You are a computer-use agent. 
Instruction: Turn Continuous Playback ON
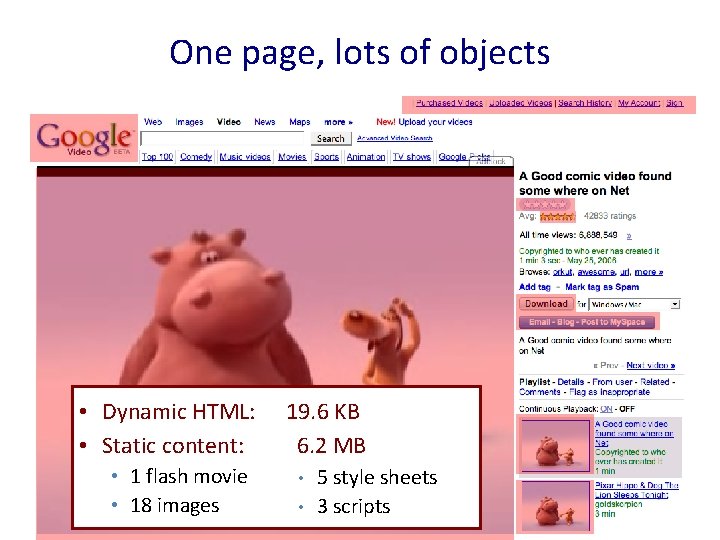click(x=606, y=409)
